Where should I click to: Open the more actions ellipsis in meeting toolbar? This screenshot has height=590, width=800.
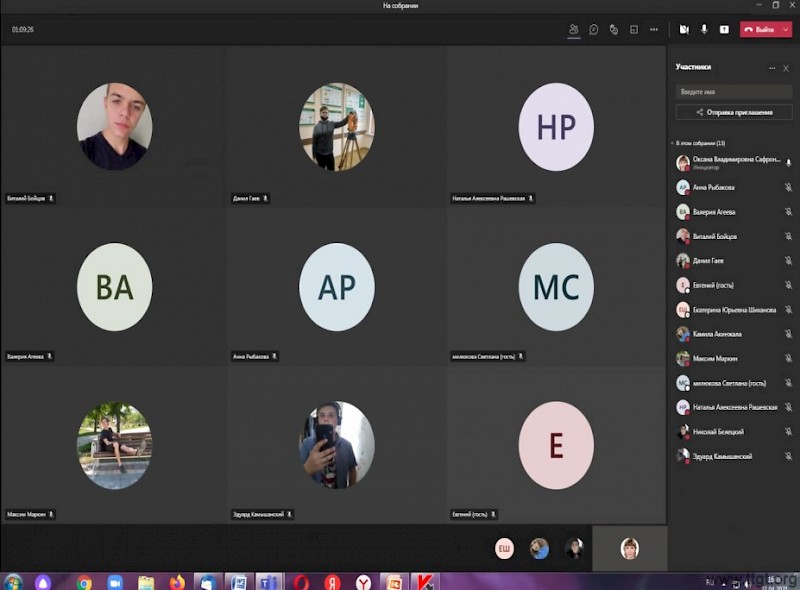[653, 30]
